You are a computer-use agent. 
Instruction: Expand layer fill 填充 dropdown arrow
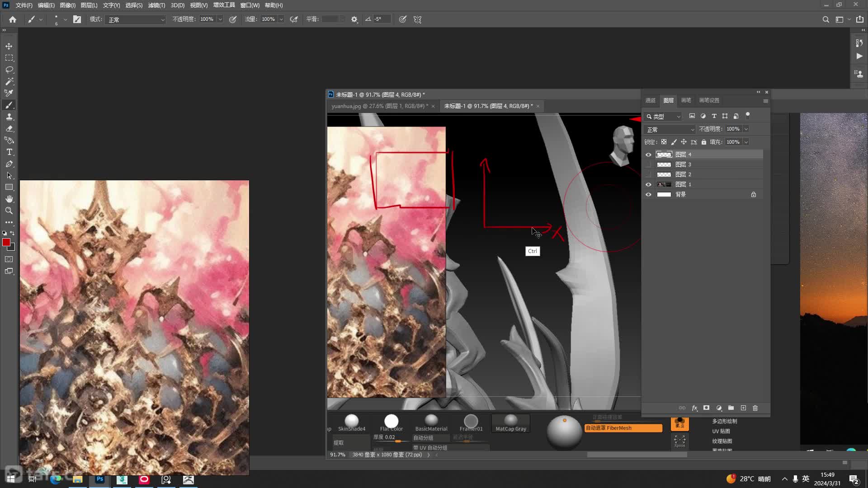746,142
